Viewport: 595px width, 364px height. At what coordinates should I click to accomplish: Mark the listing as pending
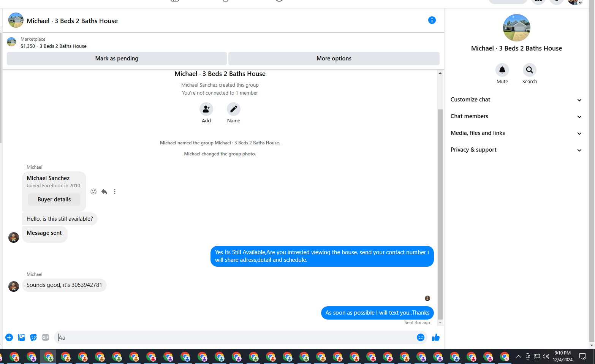click(x=117, y=59)
